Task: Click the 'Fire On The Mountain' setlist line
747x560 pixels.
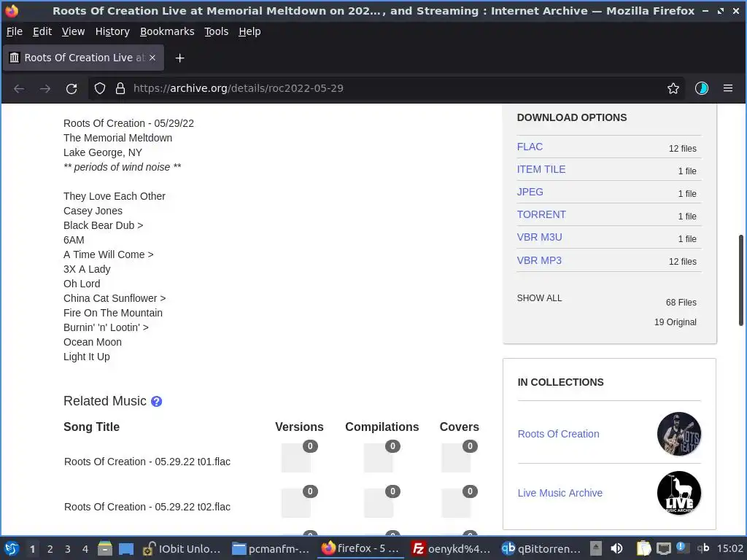Action: pos(113,313)
